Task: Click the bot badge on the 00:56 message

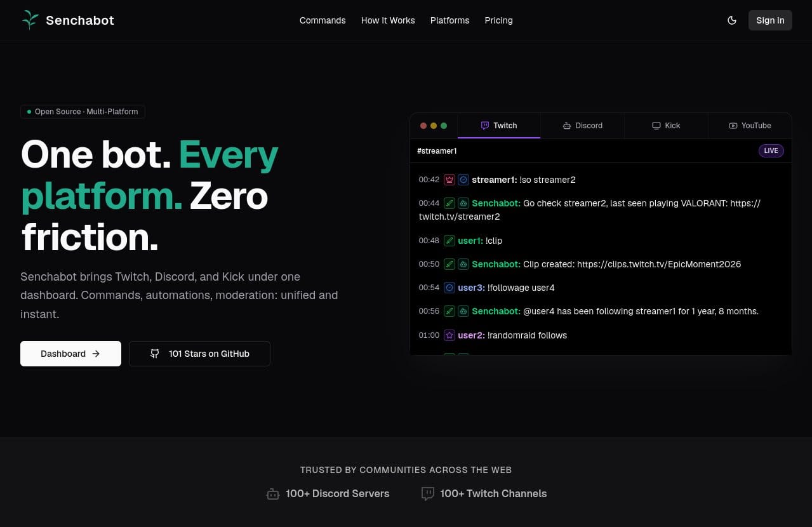Action: pyautogui.click(x=463, y=311)
